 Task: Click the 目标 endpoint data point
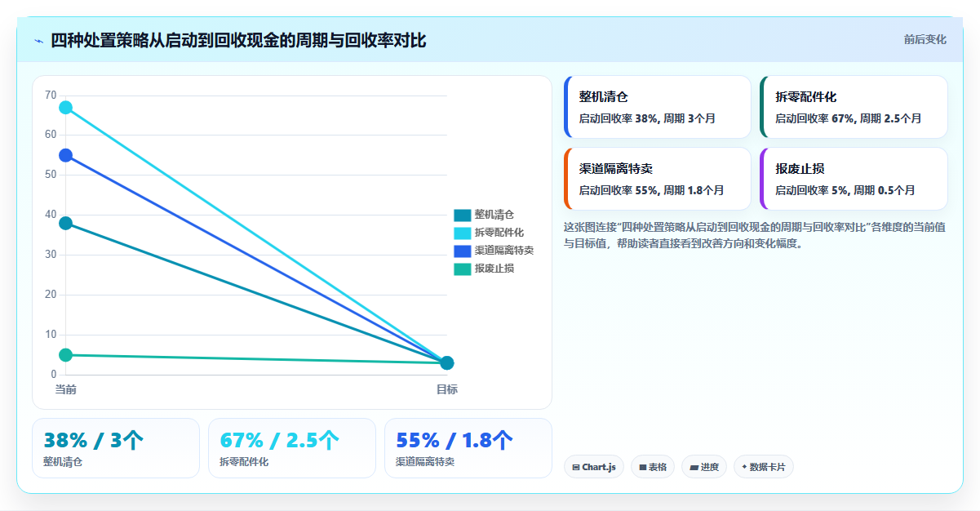coord(446,362)
